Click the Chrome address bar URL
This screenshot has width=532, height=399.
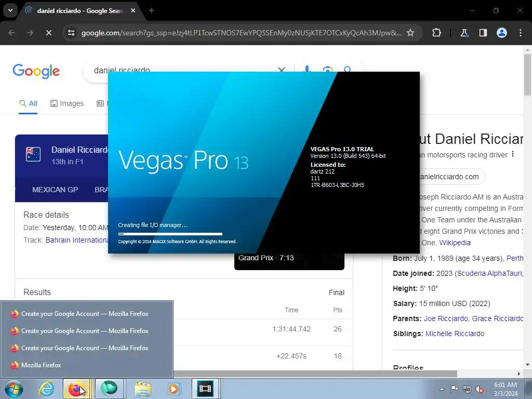(x=241, y=33)
